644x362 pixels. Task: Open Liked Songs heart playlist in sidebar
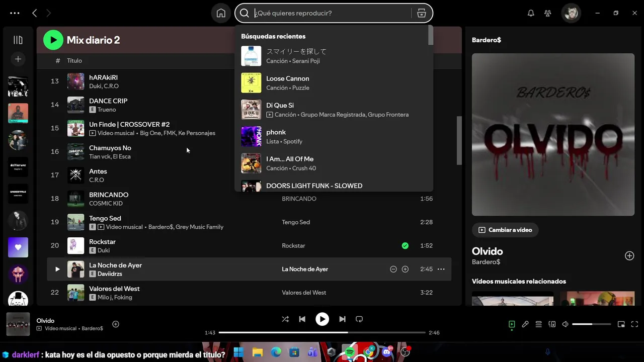pos(18,247)
